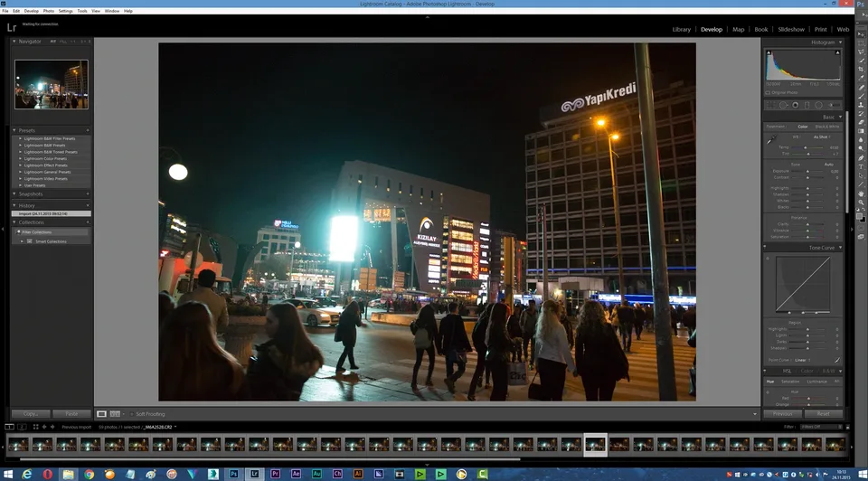Image resolution: width=868 pixels, height=481 pixels.
Task: Go forward using filmstrip right arrow
Action: tap(52, 427)
